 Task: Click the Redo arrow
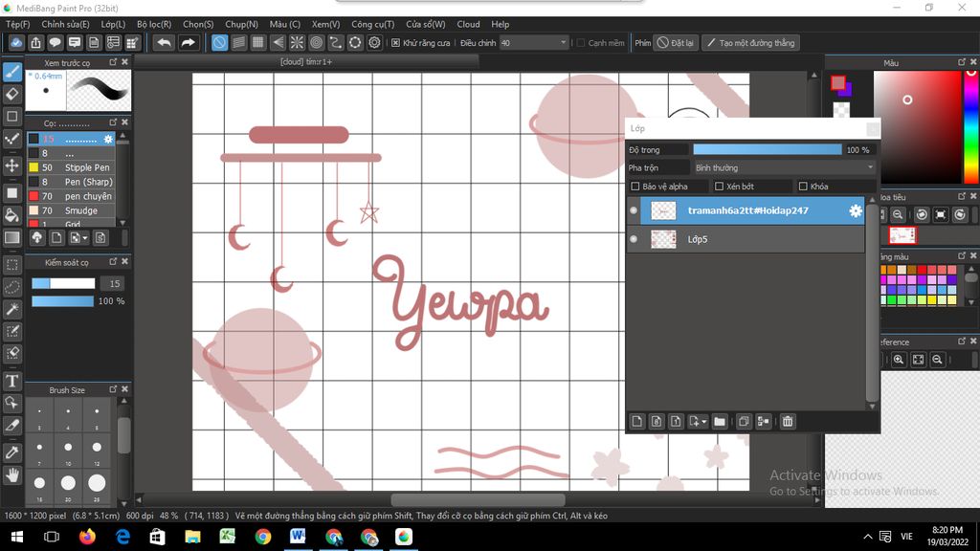188,42
